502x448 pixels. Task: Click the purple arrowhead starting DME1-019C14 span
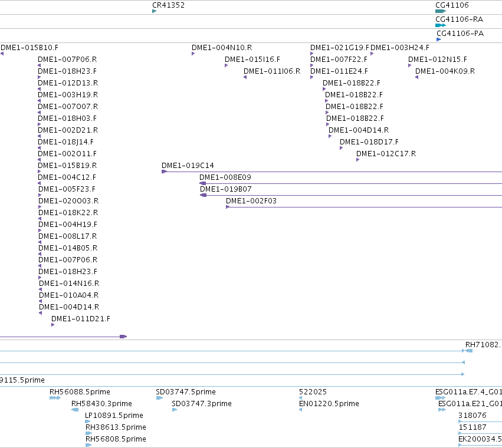[x=164, y=172]
